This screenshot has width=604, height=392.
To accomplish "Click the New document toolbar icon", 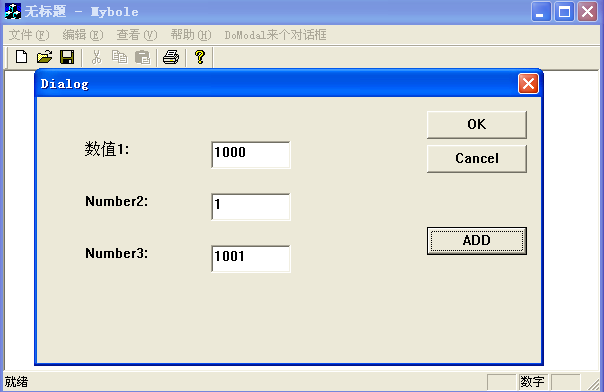I will (22, 57).
